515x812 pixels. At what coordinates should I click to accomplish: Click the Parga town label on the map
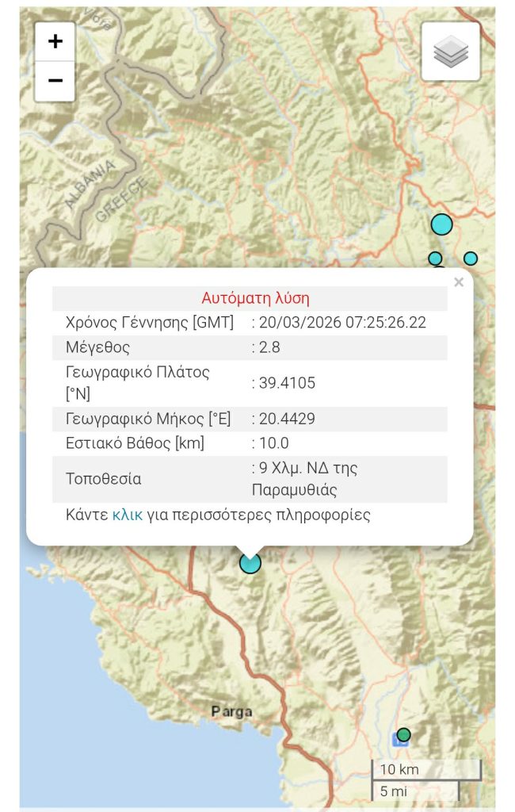(x=231, y=711)
